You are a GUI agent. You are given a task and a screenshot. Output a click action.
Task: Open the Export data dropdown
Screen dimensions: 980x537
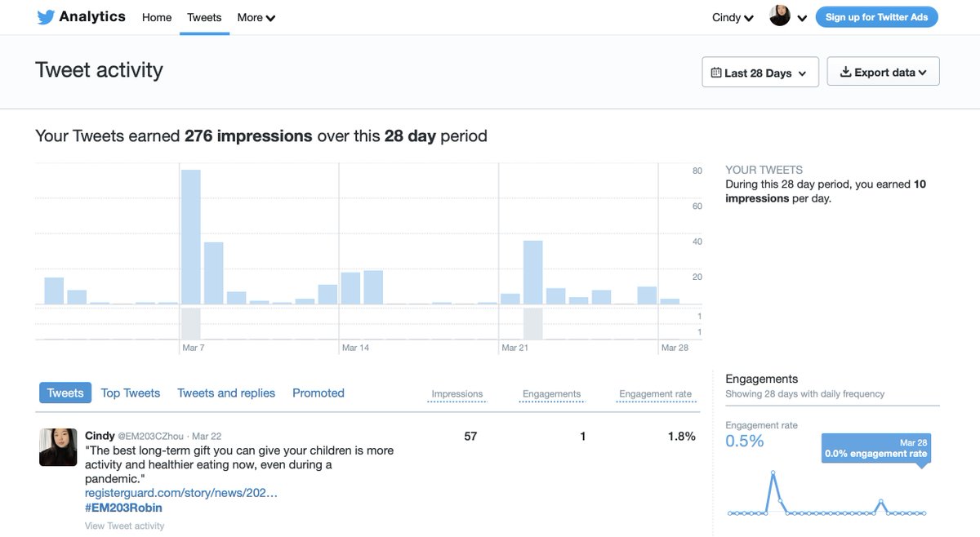884,72
